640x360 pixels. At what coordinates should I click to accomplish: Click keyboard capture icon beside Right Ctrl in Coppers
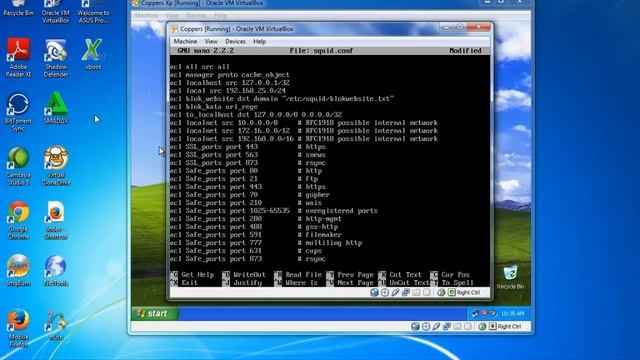[x=451, y=292]
